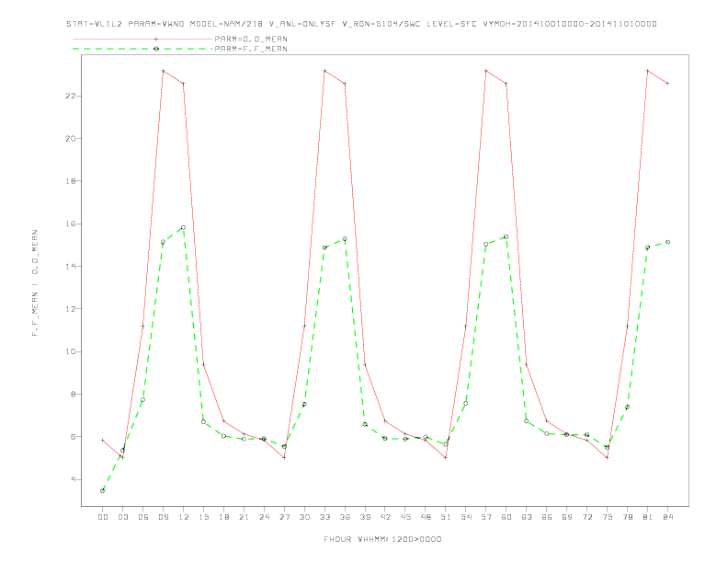Click x-axis tick label 36
The height and width of the screenshot is (563, 728).
click(x=345, y=517)
